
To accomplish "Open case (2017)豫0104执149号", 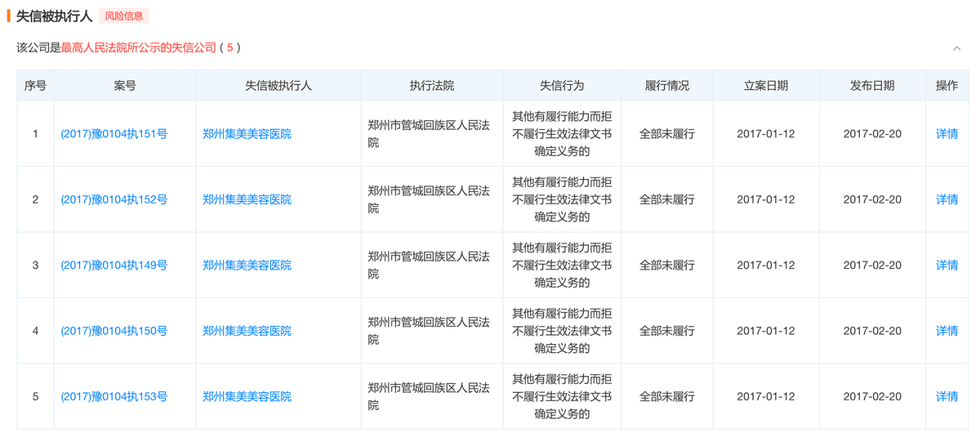I will [114, 266].
